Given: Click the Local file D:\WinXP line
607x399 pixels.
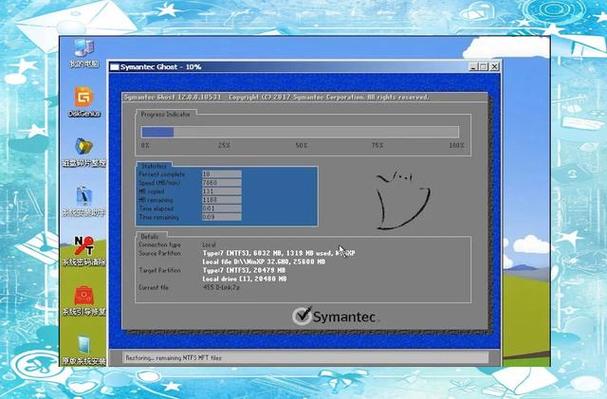Looking at the screenshot, I should click(x=264, y=262).
